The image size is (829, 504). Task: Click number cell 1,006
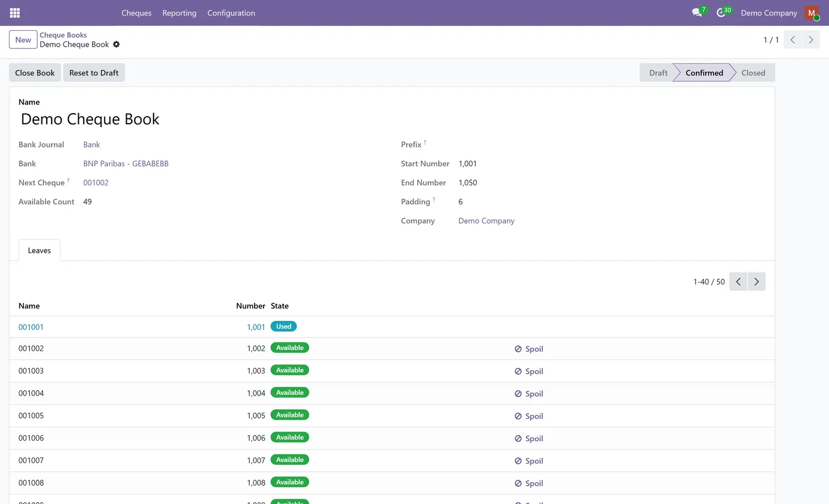click(256, 438)
